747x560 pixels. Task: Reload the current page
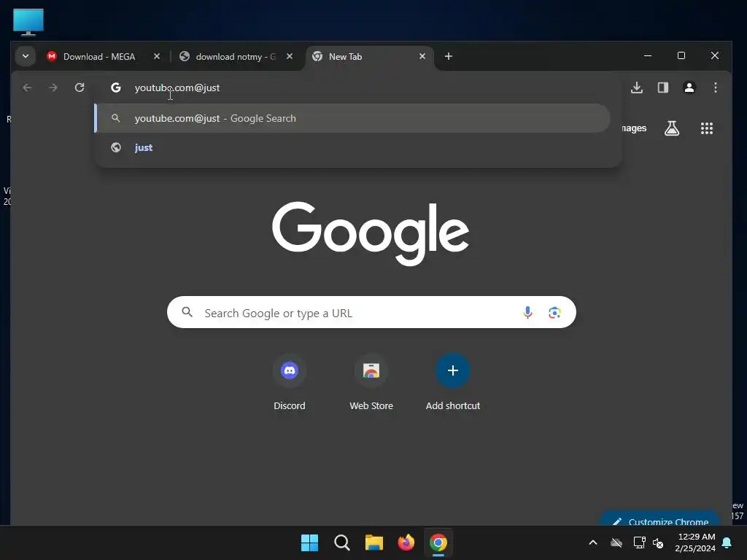(80, 87)
